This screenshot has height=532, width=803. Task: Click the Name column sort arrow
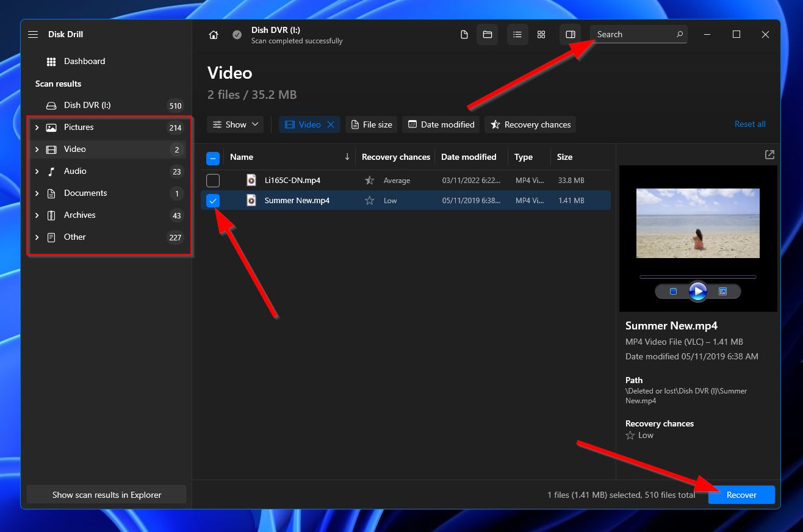(x=347, y=157)
